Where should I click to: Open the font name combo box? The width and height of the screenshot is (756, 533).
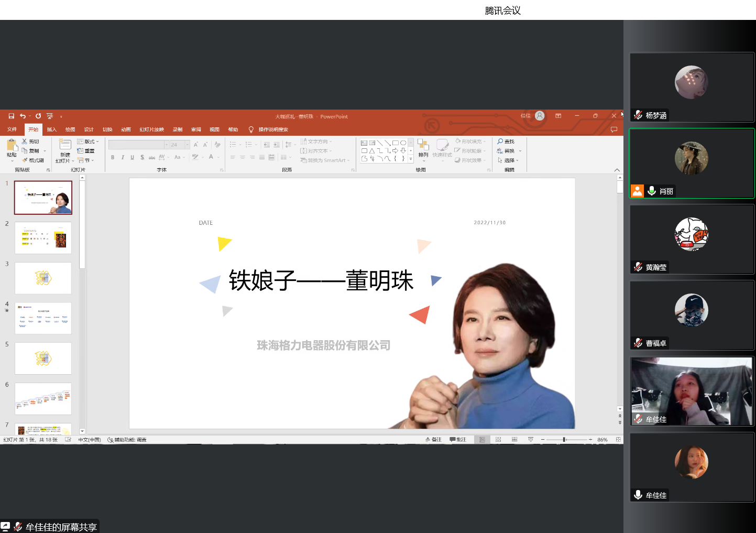(139, 145)
